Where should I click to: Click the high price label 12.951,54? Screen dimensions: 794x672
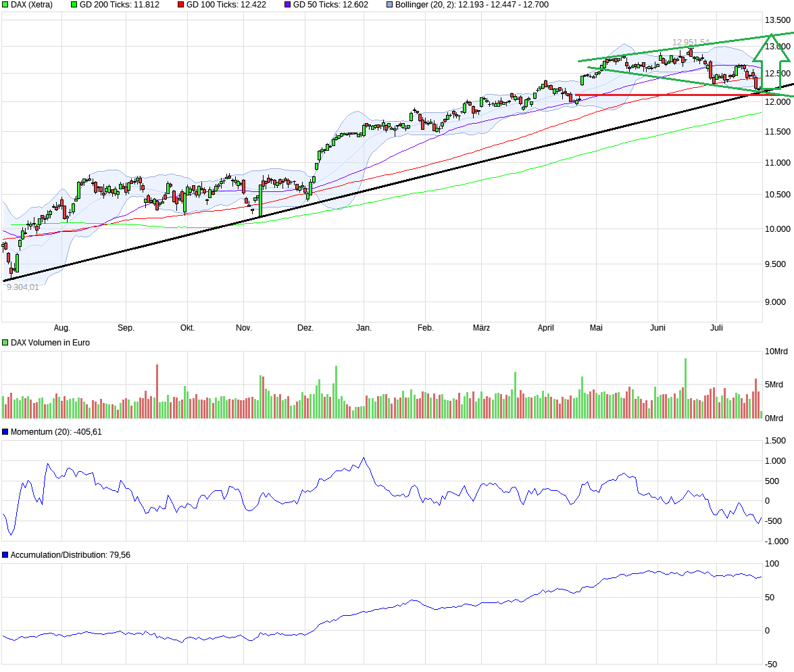691,42
